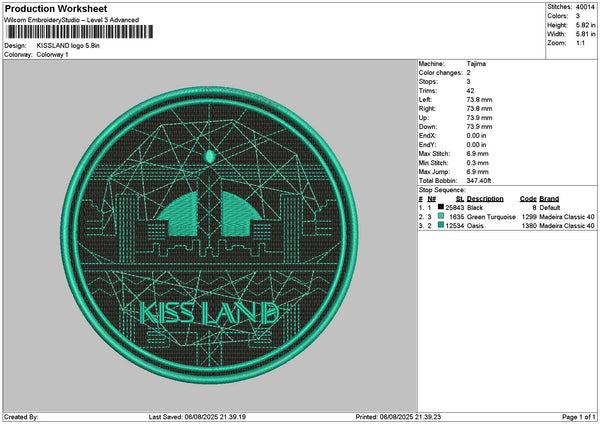600x424 pixels.
Task: Click 'Madeira Classic 40' in the Oasis row
Action: tap(567, 226)
